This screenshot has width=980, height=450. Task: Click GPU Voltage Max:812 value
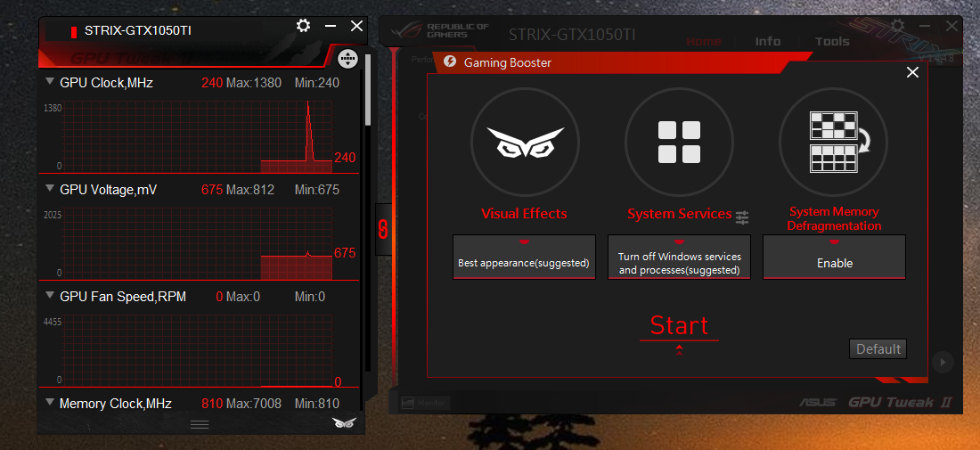pos(250,190)
